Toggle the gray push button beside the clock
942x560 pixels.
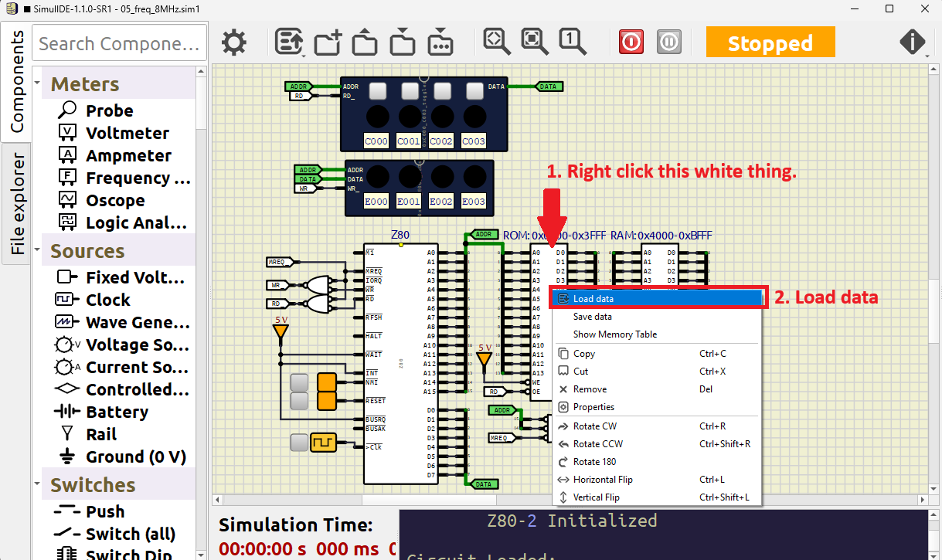(x=299, y=443)
